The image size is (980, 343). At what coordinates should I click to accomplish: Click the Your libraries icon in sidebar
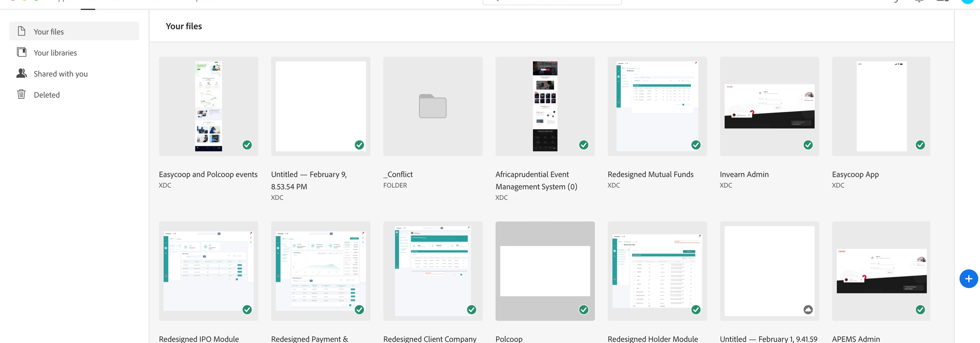click(x=22, y=52)
